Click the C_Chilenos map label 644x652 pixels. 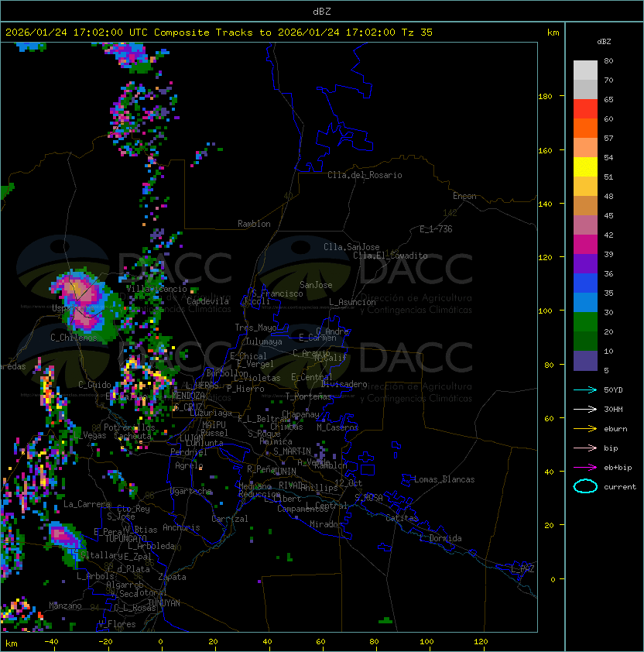point(74,338)
